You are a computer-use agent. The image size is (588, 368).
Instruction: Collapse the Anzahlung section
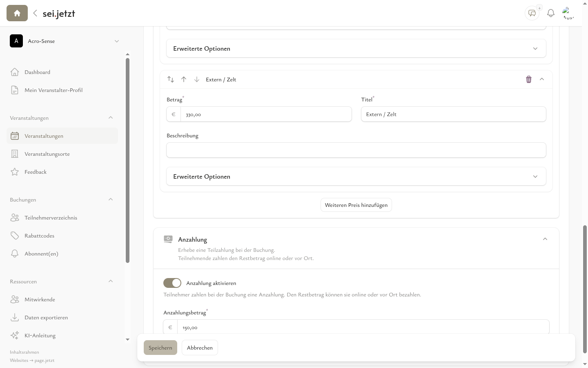(545, 239)
